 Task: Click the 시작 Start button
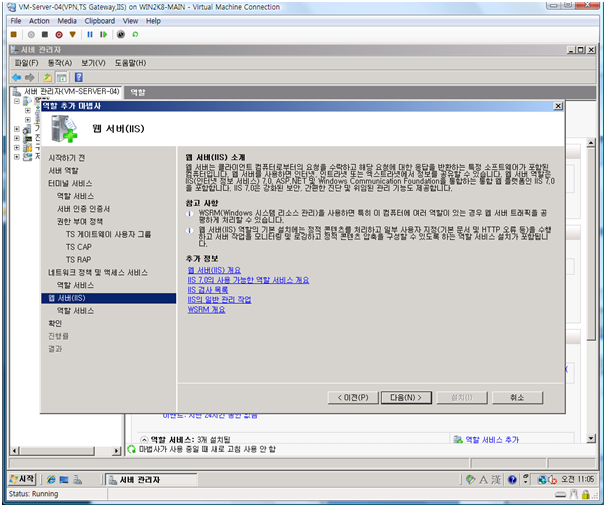pos(22,479)
